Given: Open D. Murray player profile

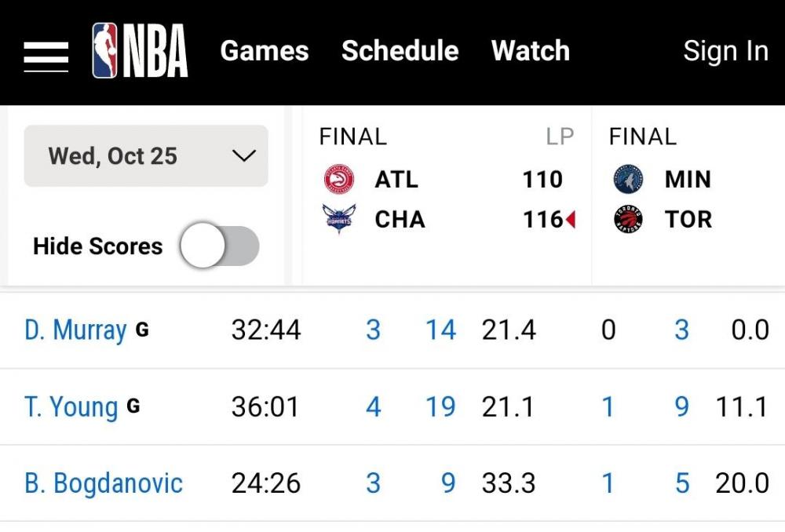Looking at the screenshot, I should [x=75, y=330].
